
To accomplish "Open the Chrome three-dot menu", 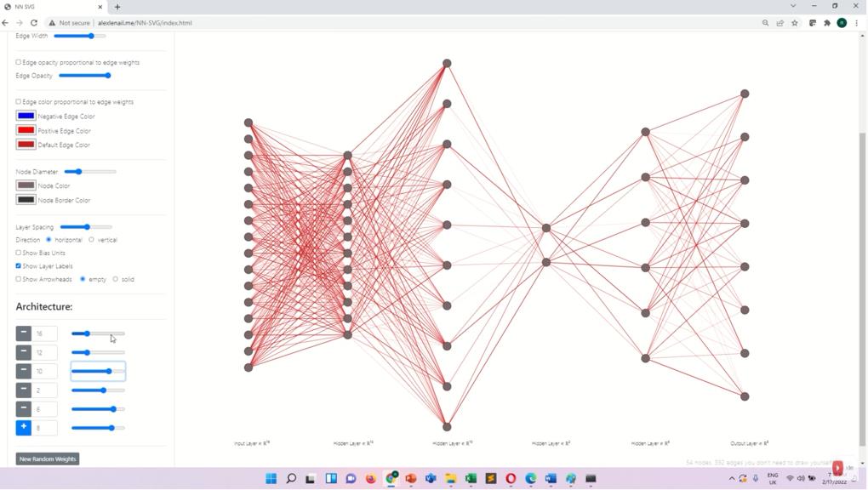I will click(x=856, y=23).
